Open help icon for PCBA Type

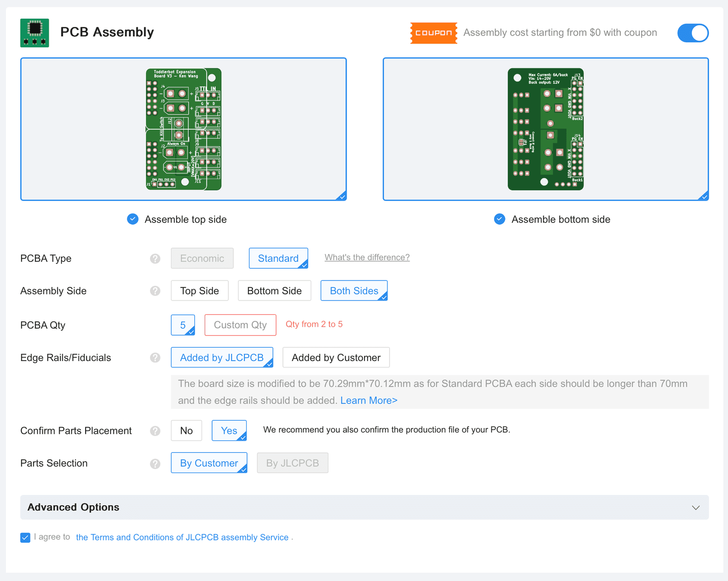(155, 259)
